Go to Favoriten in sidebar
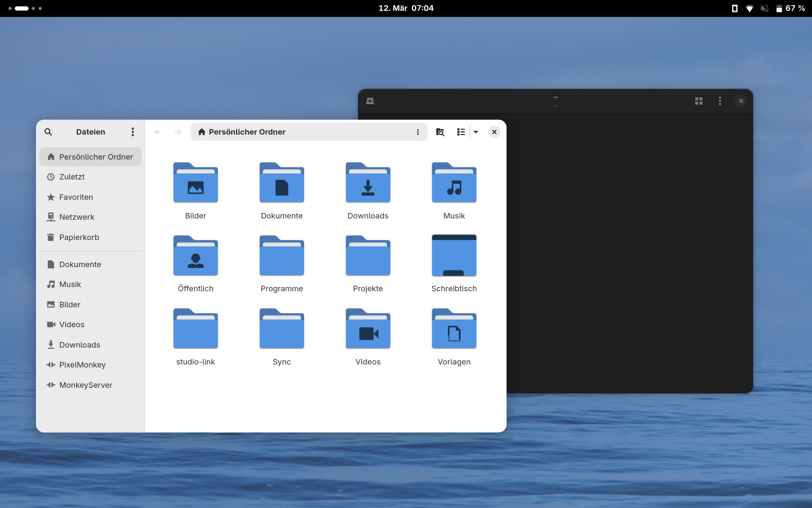The width and height of the screenshot is (812, 508). (76, 197)
